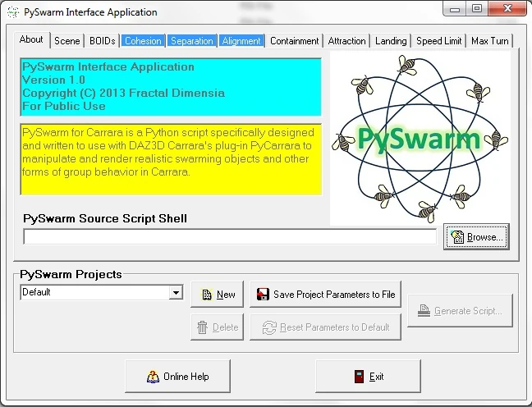The image size is (532, 407).
Task: Click the floppy disk save icon
Action: click(x=263, y=294)
